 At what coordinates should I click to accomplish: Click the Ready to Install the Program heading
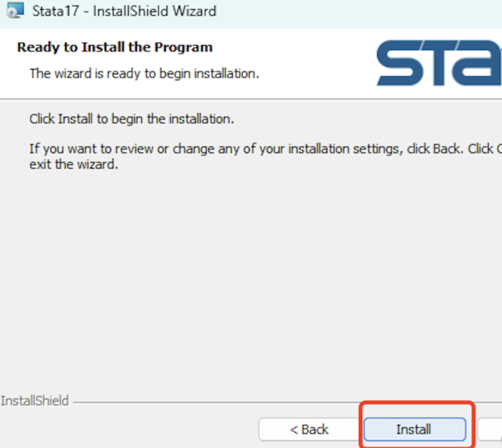click(115, 47)
